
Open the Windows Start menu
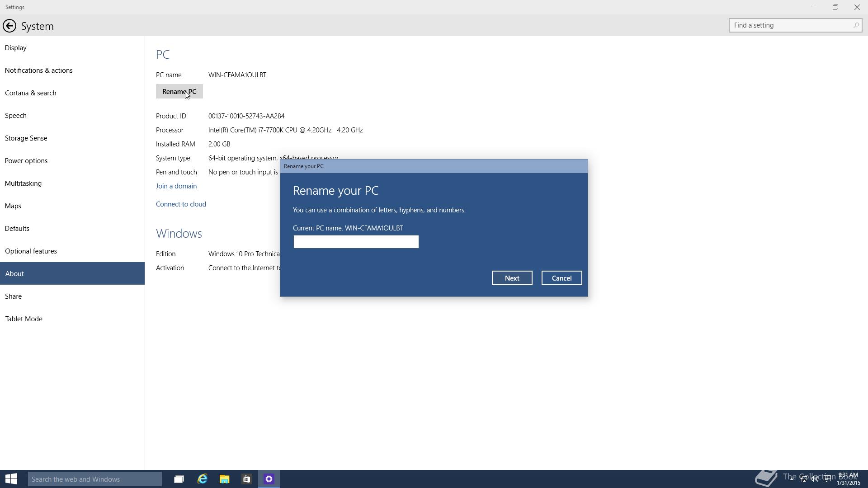pos(11,479)
